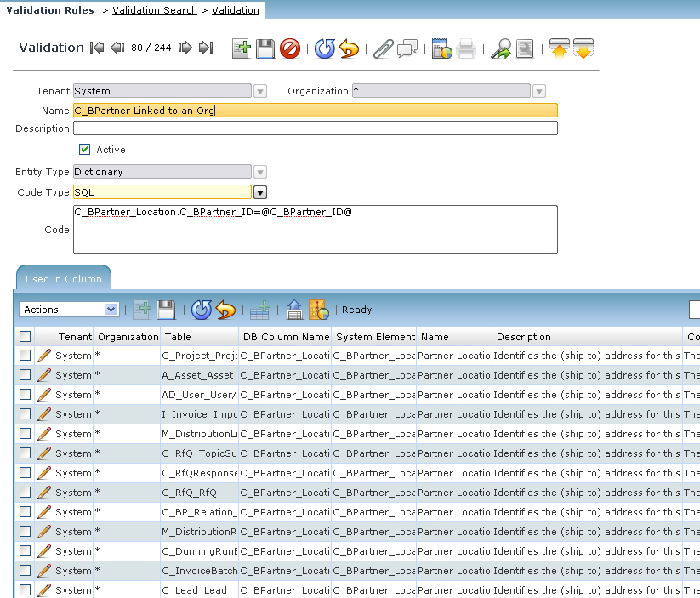Jump to the last record arrow

tap(205, 48)
